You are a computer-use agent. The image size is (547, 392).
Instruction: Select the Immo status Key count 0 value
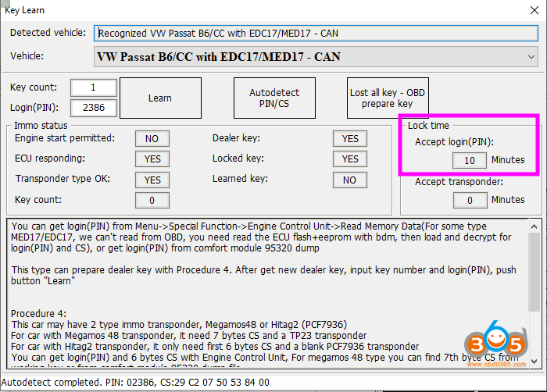point(152,200)
